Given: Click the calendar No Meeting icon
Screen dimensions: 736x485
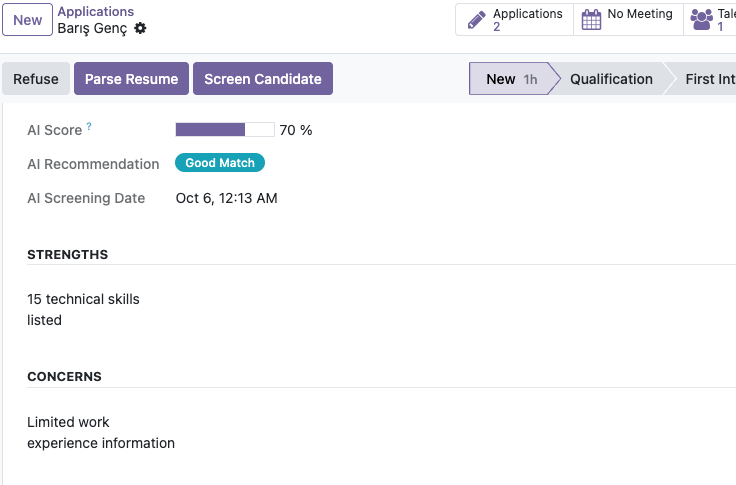Looking at the screenshot, I should 591,20.
